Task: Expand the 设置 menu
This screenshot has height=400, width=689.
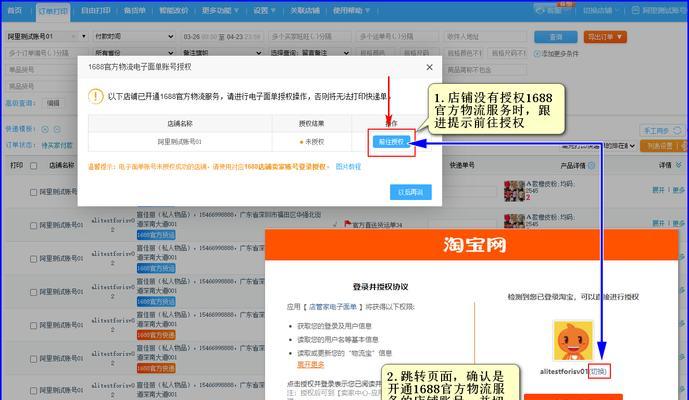Action: click(x=264, y=10)
